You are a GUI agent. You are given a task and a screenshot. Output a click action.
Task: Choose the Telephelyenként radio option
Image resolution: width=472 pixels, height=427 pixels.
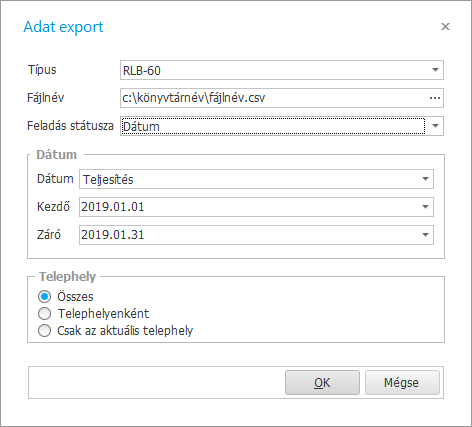[44, 314]
